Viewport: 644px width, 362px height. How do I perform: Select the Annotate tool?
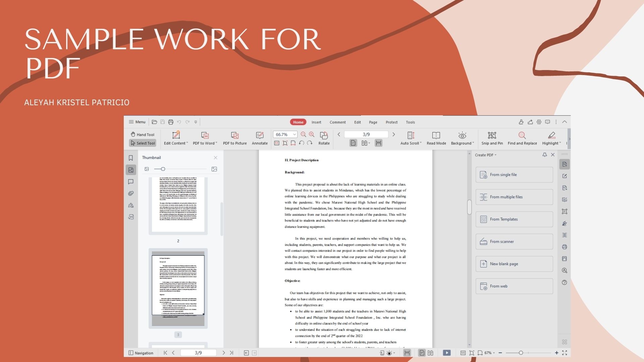(x=260, y=138)
